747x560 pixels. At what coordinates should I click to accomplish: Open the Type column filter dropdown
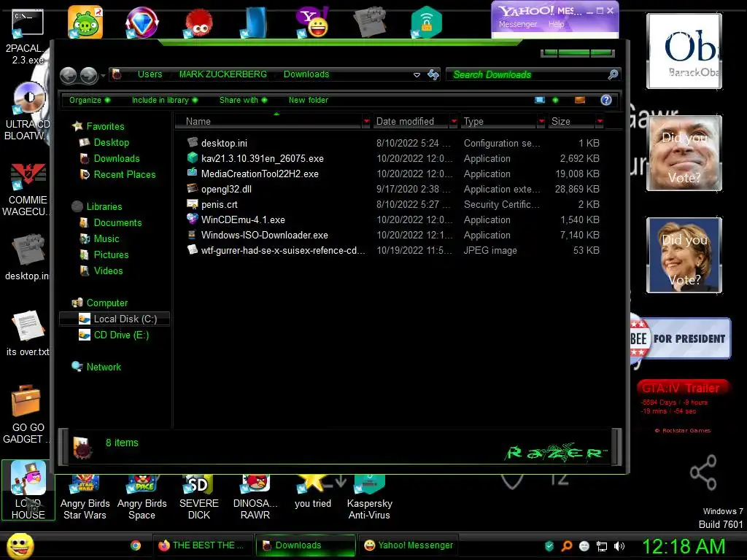point(541,122)
